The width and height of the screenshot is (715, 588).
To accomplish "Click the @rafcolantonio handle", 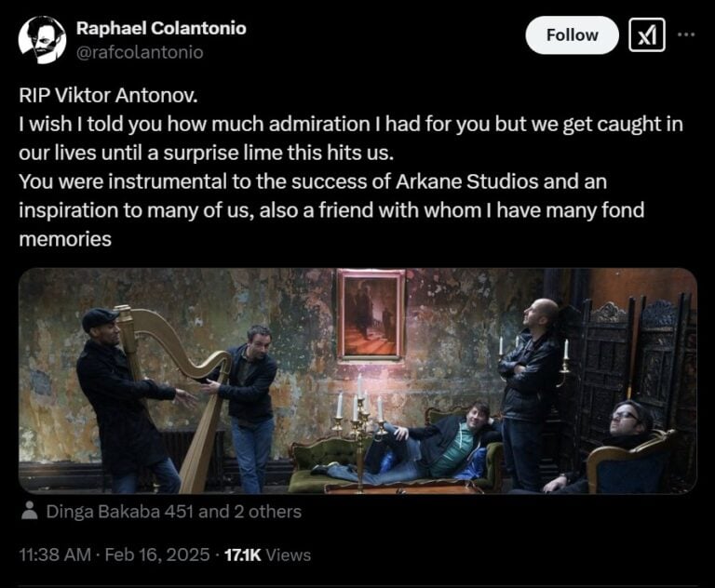I will click(x=140, y=52).
